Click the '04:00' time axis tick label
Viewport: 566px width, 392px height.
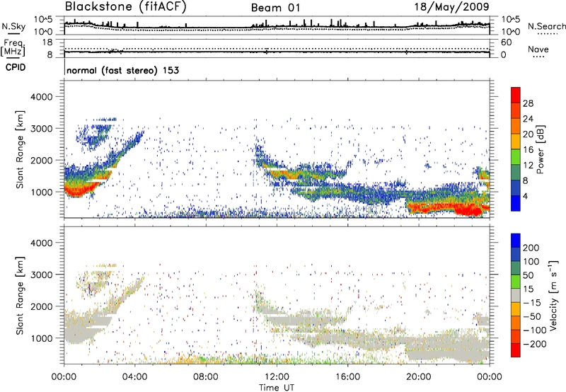(x=135, y=377)
